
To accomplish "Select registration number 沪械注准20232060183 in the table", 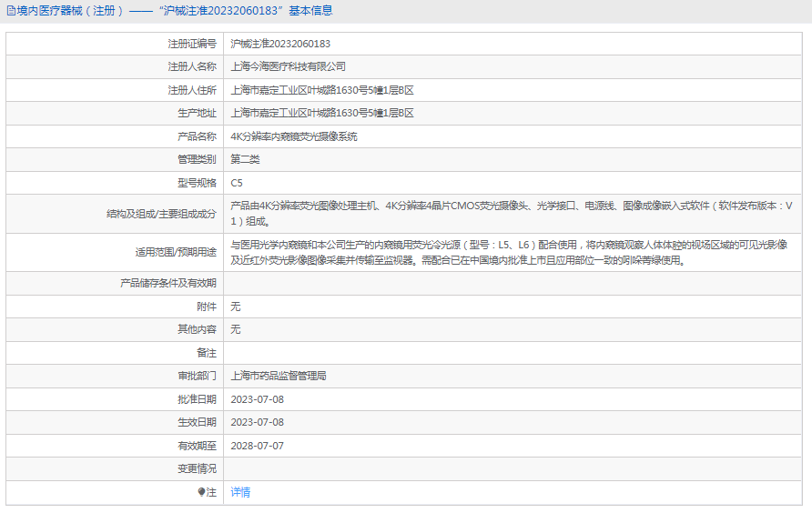I will coord(280,44).
